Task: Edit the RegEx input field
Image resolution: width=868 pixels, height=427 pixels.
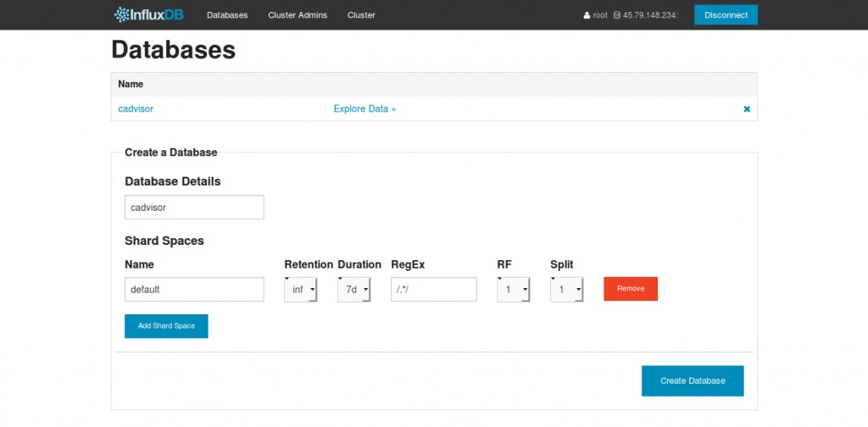Action: click(x=434, y=289)
